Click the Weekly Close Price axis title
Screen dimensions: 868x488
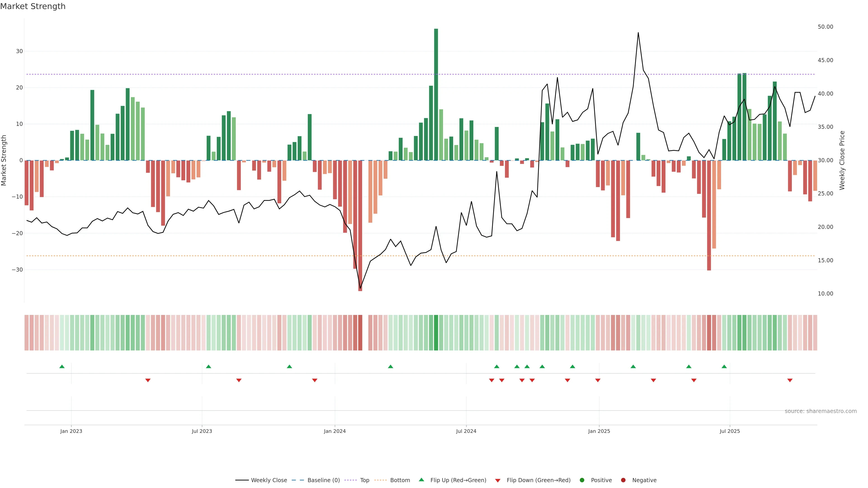[x=842, y=160]
